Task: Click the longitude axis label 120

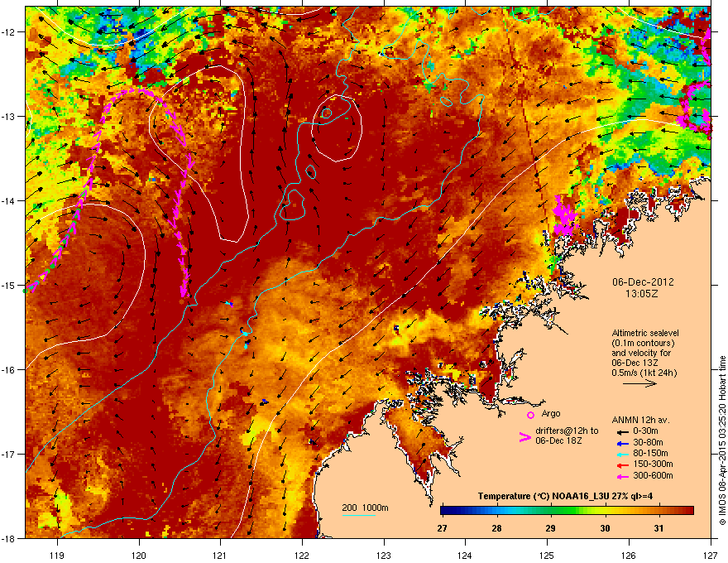Action: (139, 555)
